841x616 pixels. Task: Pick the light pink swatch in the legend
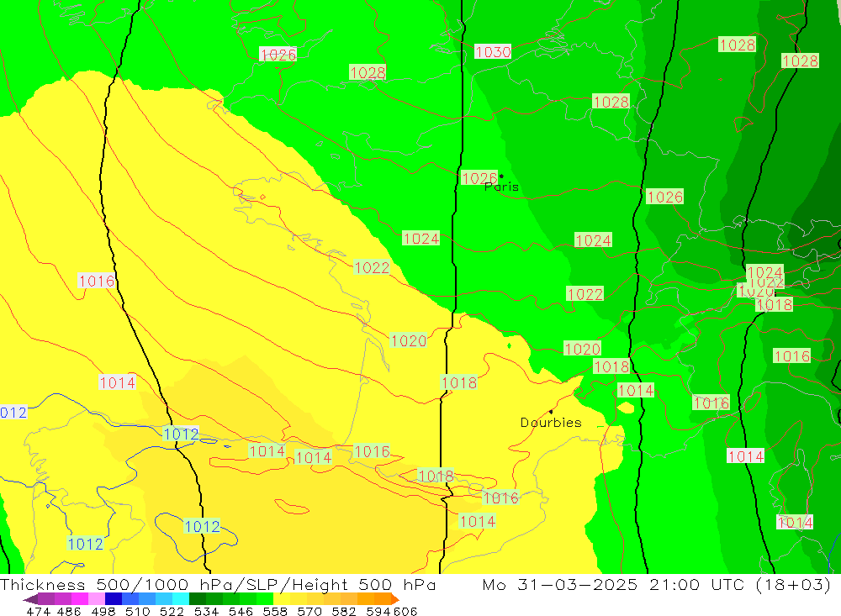(x=97, y=599)
